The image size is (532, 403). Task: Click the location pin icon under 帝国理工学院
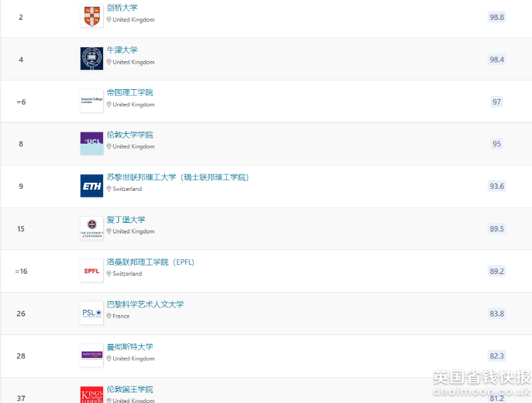pos(109,104)
